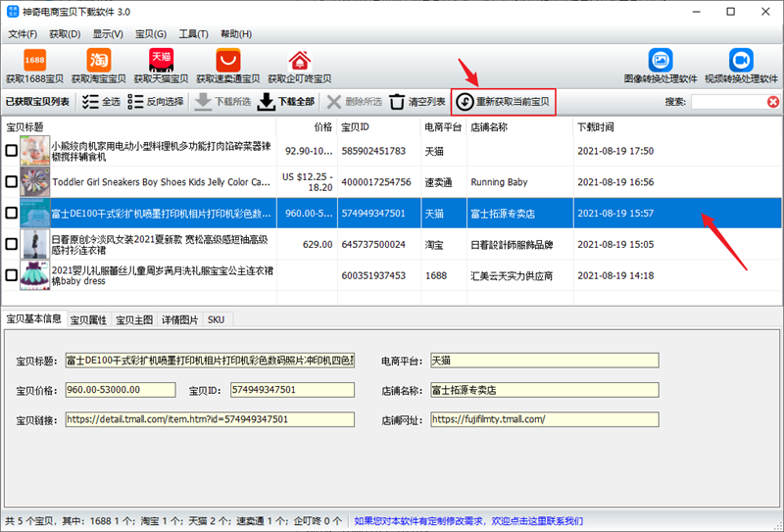Viewport: 784px width, 532px height.
Task: Sort by the 下载时间 column header
Action: [x=677, y=127]
